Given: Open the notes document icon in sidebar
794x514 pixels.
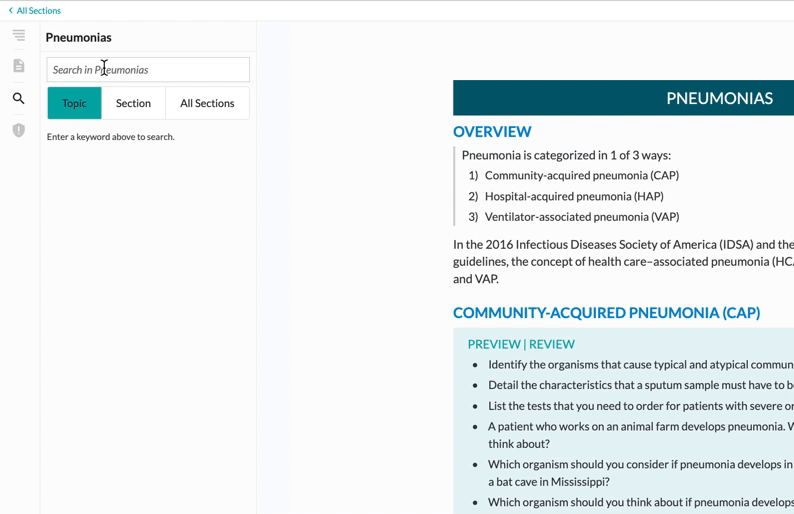Looking at the screenshot, I should click(19, 66).
